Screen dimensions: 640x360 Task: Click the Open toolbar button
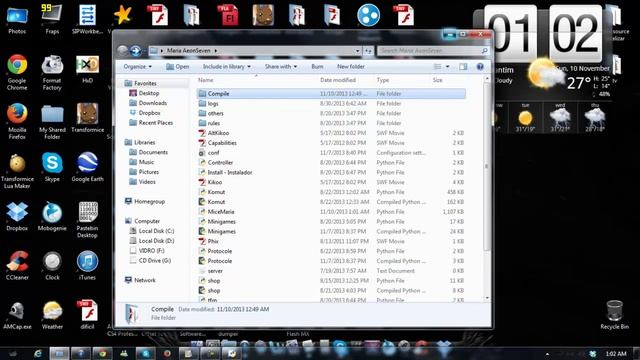(178, 67)
